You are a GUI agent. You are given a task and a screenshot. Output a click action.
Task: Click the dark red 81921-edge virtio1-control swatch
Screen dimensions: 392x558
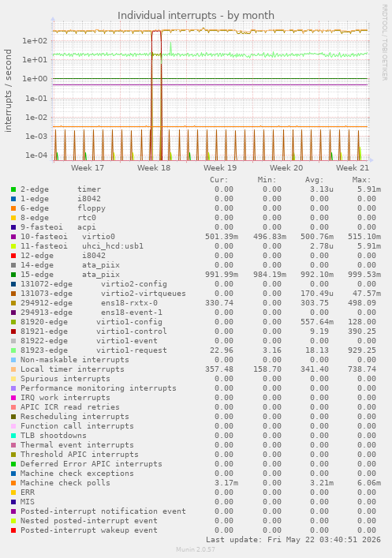pyautogui.click(x=13, y=331)
